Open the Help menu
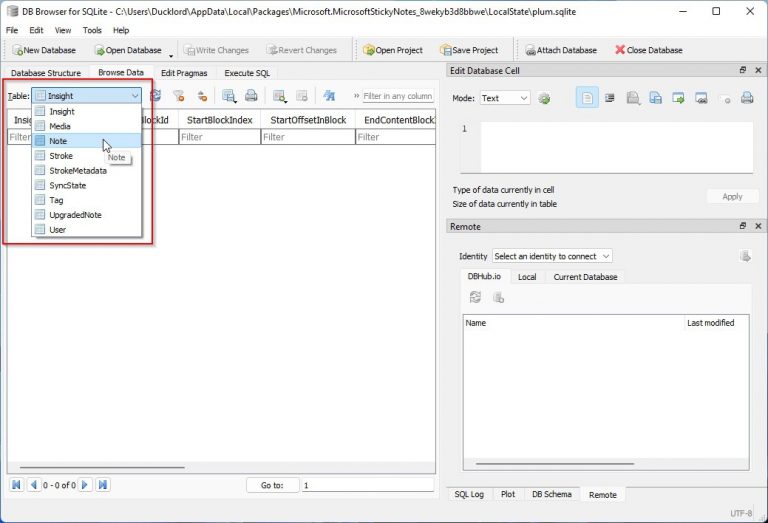The width and height of the screenshot is (768, 523). click(121, 30)
